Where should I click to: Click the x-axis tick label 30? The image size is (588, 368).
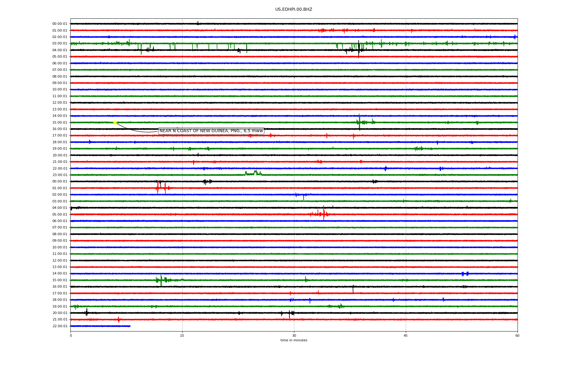pyautogui.click(x=294, y=335)
